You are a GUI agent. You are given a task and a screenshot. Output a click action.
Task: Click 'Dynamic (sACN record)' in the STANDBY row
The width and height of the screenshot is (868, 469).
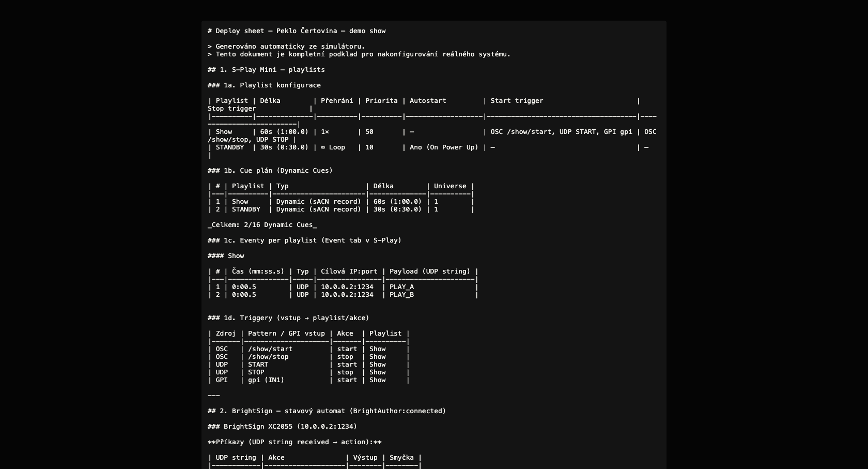(319, 209)
